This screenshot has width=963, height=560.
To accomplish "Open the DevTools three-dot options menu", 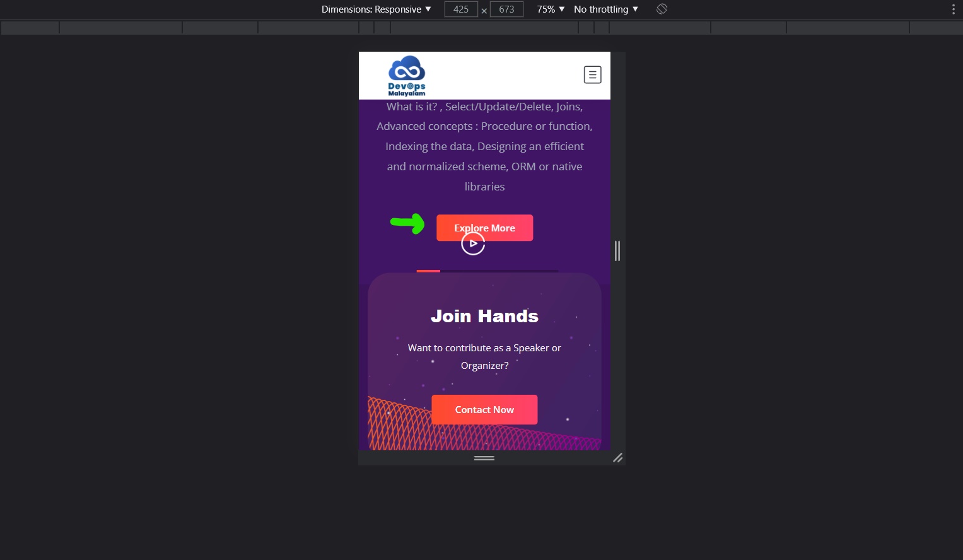I will tap(953, 9).
